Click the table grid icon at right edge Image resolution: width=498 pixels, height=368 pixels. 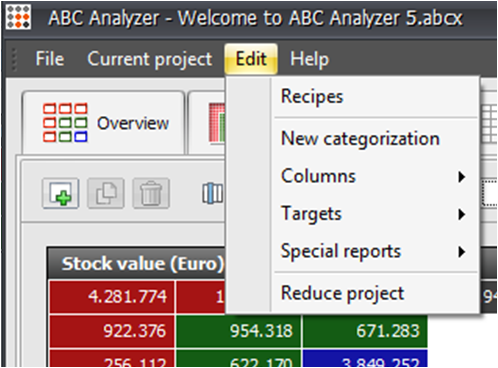pos(489,124)
